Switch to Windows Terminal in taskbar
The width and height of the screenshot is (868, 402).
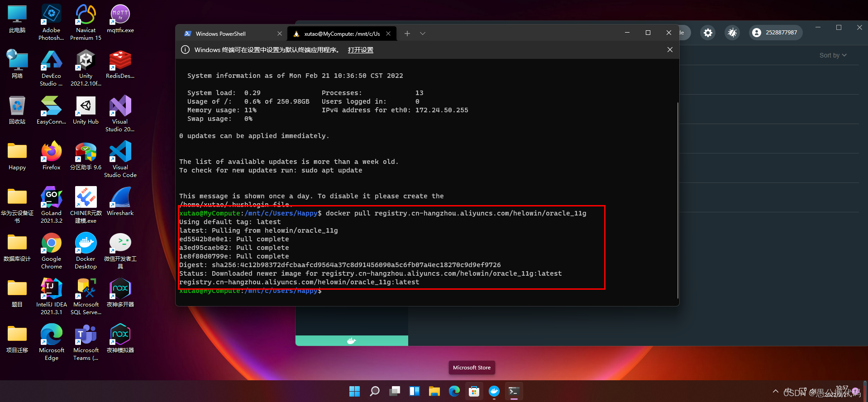(x=514, y=391)
